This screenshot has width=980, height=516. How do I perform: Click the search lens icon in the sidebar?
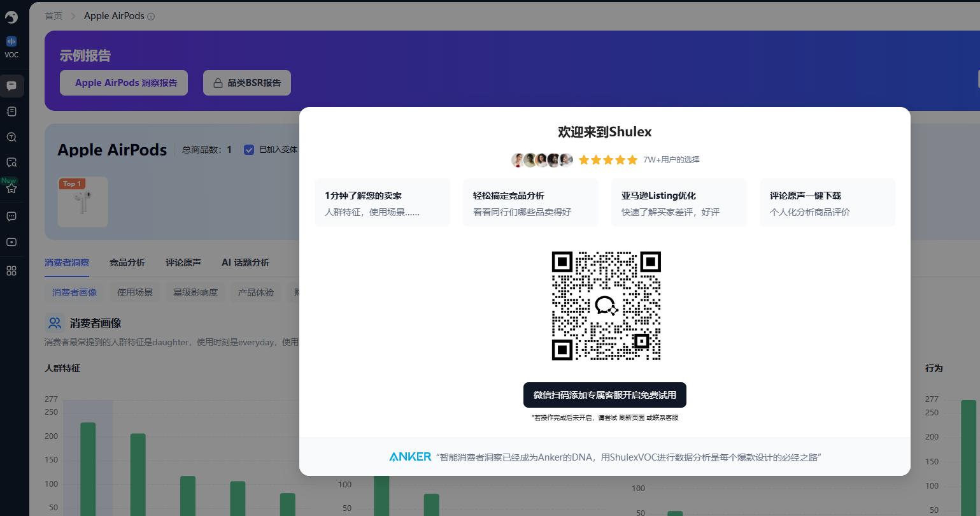[x=11, y=136]
